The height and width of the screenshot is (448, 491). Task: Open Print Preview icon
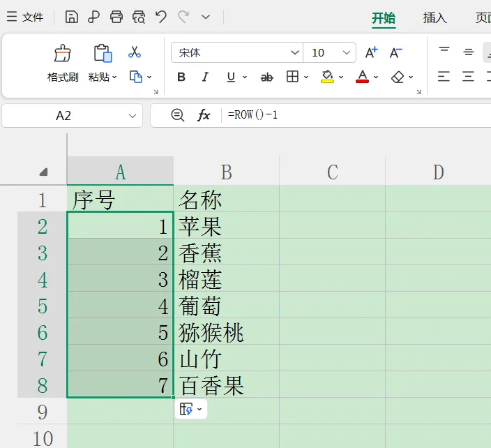(139, 17)
